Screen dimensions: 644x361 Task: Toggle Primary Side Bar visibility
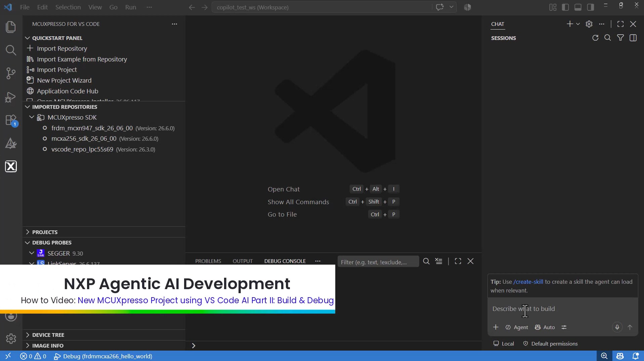coord(565,7)
